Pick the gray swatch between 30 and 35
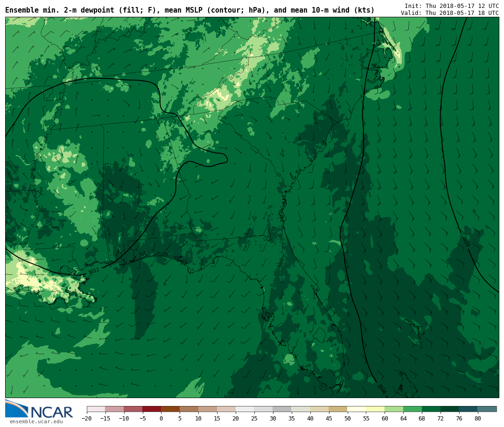This screenshot has width=504, height=427. tap(282, 409)
